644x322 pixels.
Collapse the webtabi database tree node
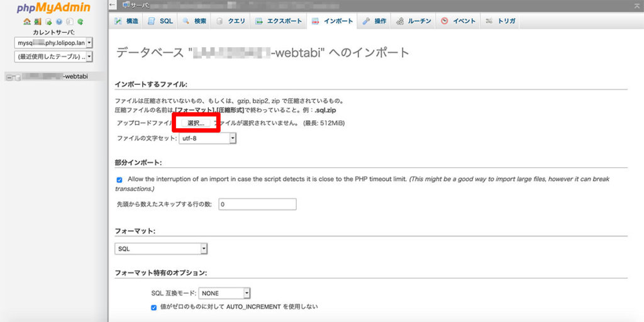pos(9,77)
